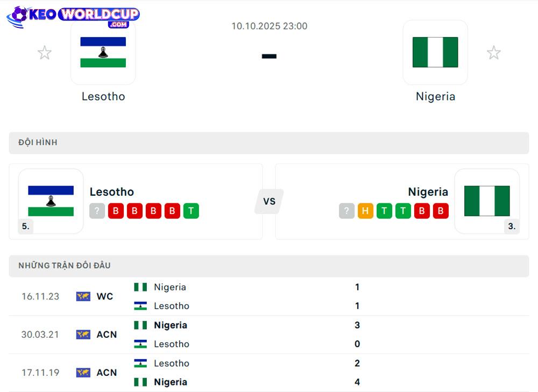
Task: Select the NHỮNG TRẬN ĐỐI ĐẦU section
Action: click(65, 266)
